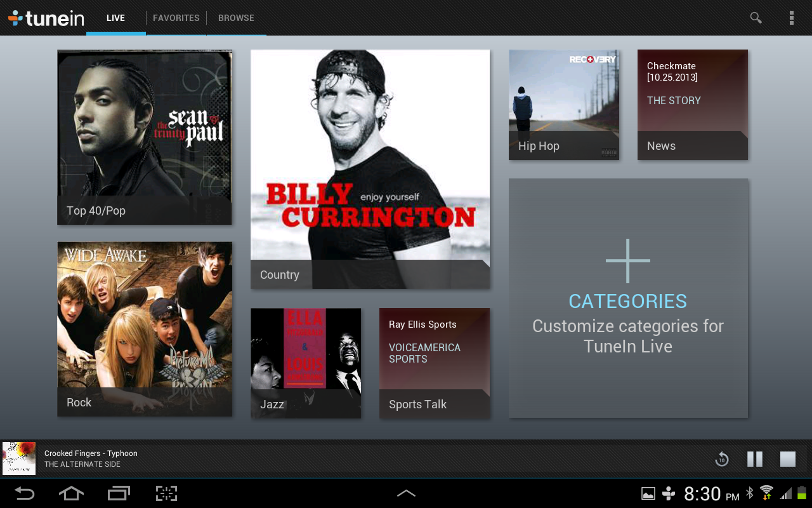Click the Hip Hop label bar
Screen dimensions: 812x508
[564, 145]
